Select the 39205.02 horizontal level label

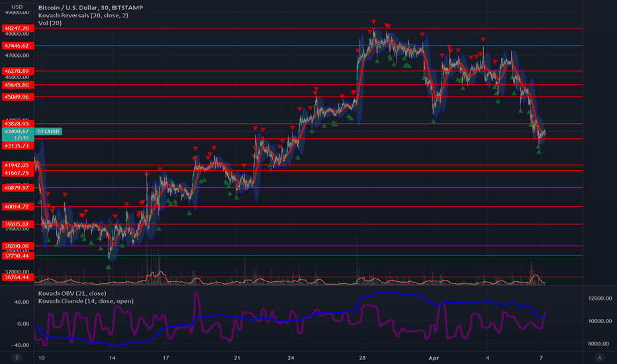18,224
